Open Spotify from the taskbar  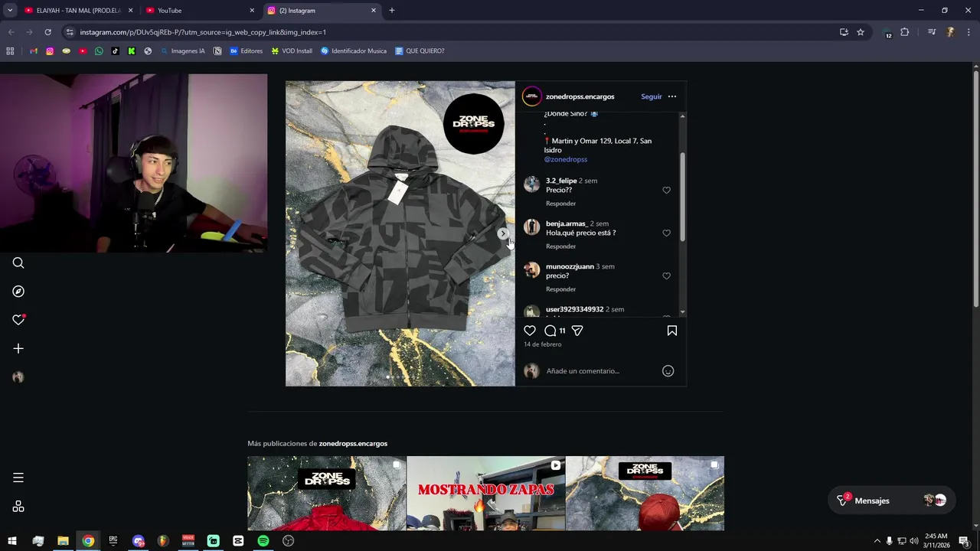pyautogui.click(x=263, y=541)
